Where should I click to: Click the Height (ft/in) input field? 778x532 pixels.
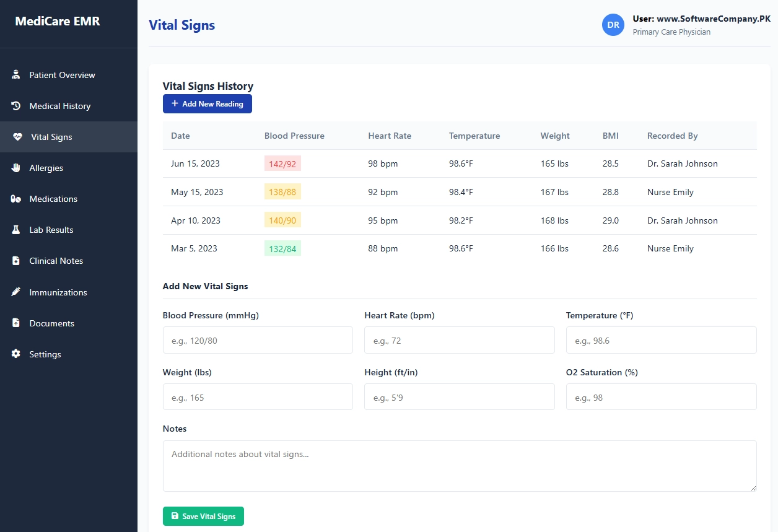(x=459, y=397)
